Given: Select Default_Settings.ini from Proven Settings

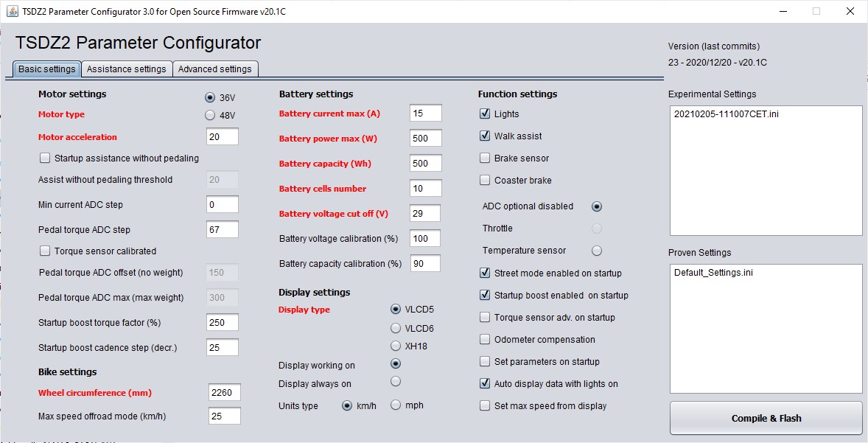Looking at the screenshot, I should [x=710, y=272].
